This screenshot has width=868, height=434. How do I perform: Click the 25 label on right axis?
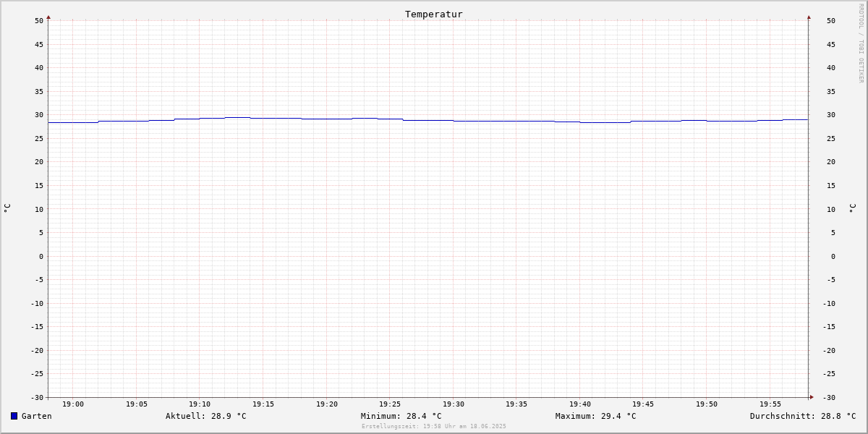tap(831, 138)
